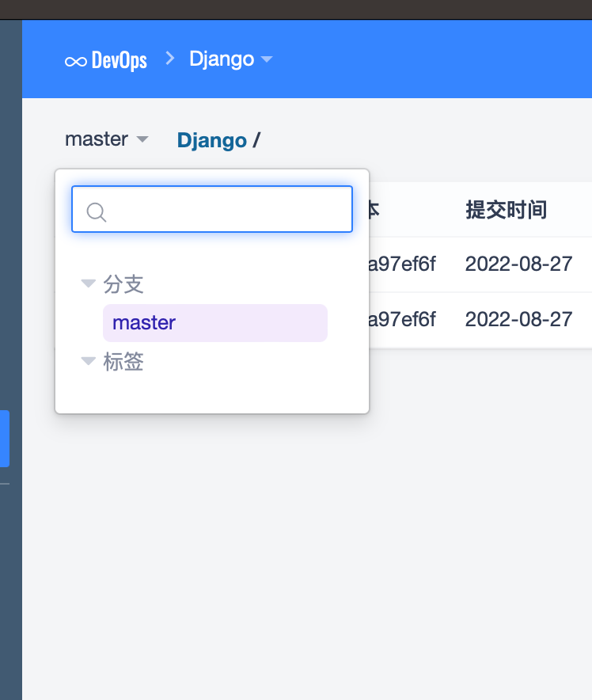592x700 pixels.
Task: Select the highlighted blue sidebar item
Action: click(x=5, y=439)
